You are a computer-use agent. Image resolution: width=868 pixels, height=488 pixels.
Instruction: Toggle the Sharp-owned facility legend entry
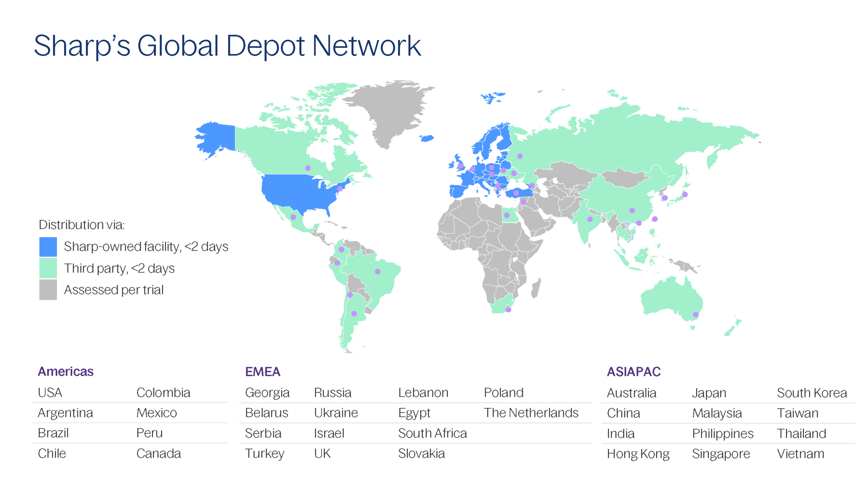pyautogui.click(x=146, y=246)
